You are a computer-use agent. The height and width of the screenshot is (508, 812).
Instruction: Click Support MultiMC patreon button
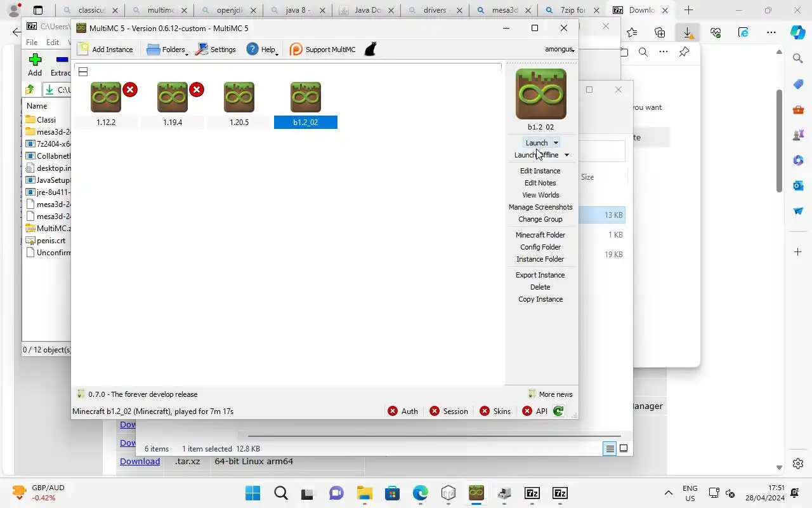(322, 50)
